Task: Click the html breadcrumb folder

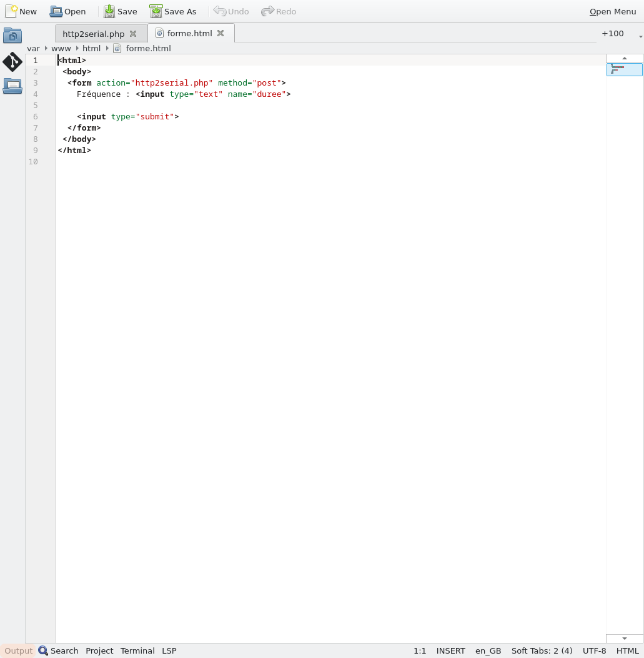Action: point(91,49)
